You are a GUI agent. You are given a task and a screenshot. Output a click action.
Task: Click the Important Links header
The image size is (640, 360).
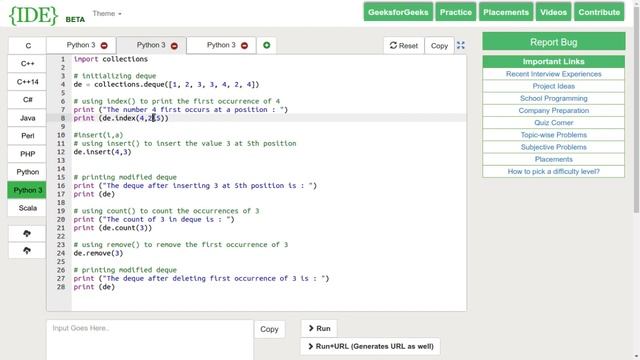[553, 62]
